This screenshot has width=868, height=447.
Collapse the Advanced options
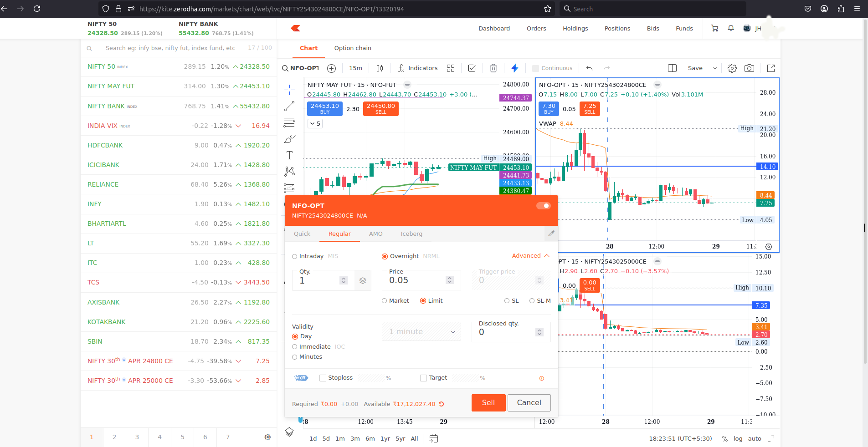531,256
